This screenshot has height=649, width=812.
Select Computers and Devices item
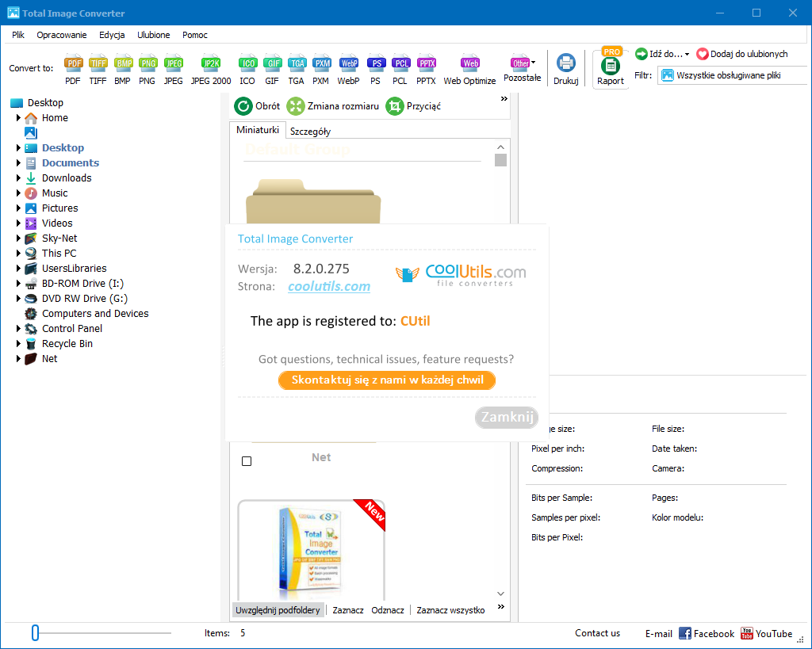pyautogui.click(x=95, y=314)
